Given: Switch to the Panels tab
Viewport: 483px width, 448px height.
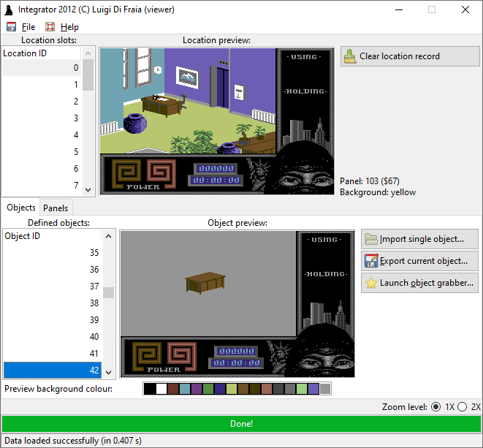Looking at the screenshot, I should tap(56, 208).
